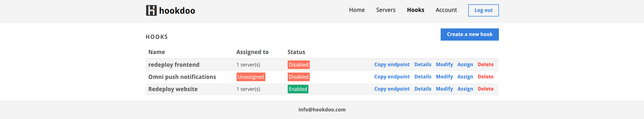This screenshot has height=119, width=644.
Task: Open Details for redeploy frontend hook
Action: pos(423,65)
